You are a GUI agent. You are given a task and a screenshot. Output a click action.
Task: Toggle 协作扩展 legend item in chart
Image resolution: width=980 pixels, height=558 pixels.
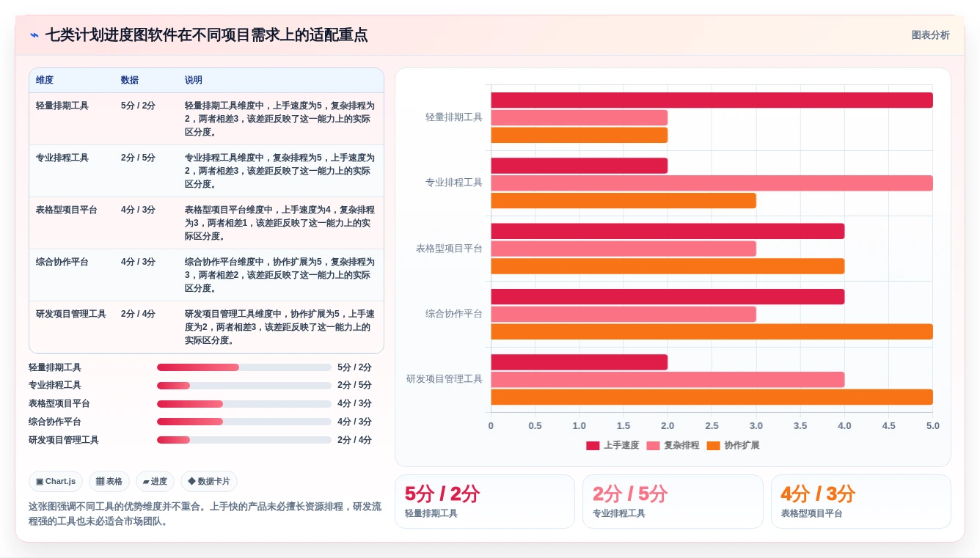(x=733, y=445)
